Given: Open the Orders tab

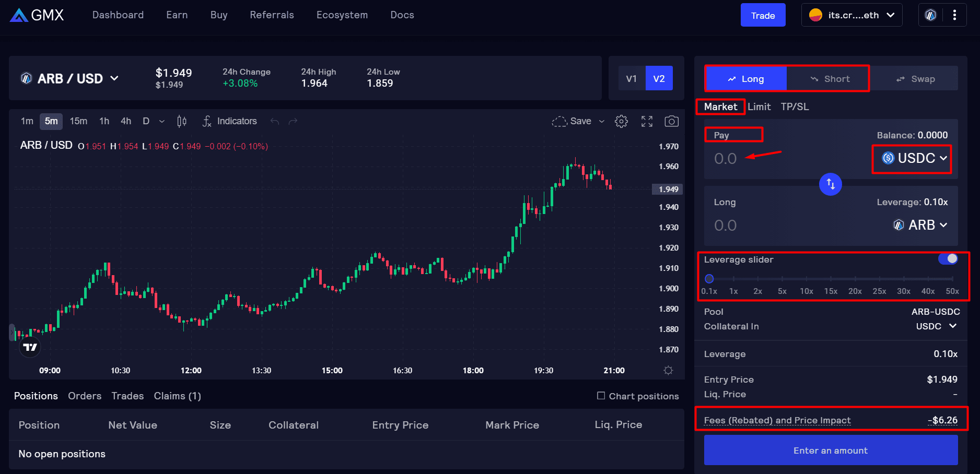Looking at the screenshot, I should click(x=85, y=396).
